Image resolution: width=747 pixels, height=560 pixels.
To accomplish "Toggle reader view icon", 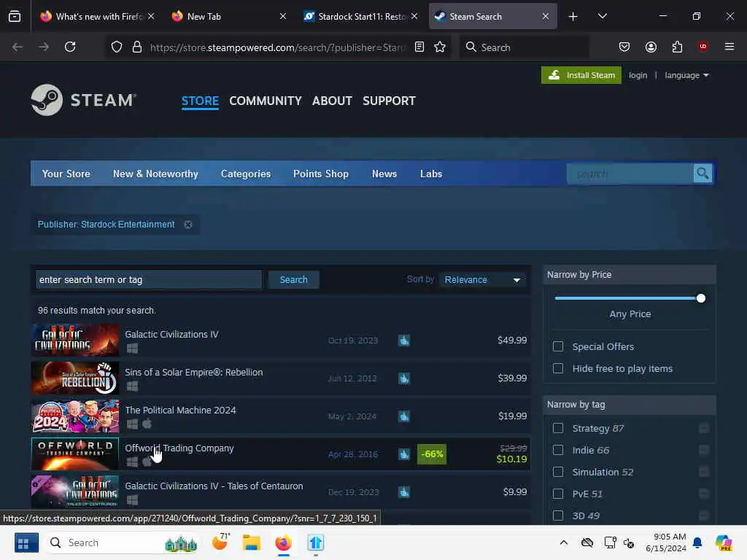I will tap(419, 47).
